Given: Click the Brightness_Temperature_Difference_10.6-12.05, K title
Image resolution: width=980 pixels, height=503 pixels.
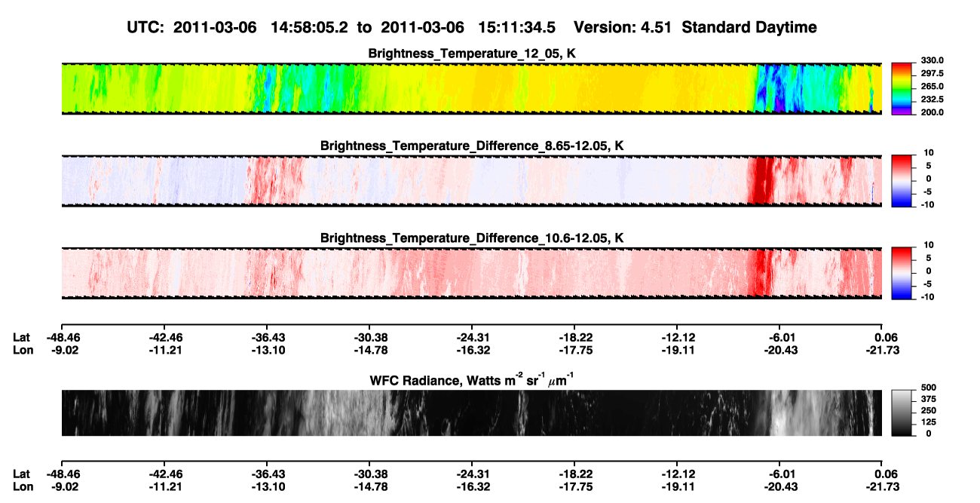Looking at the screenshot, I should pos(472,238).
